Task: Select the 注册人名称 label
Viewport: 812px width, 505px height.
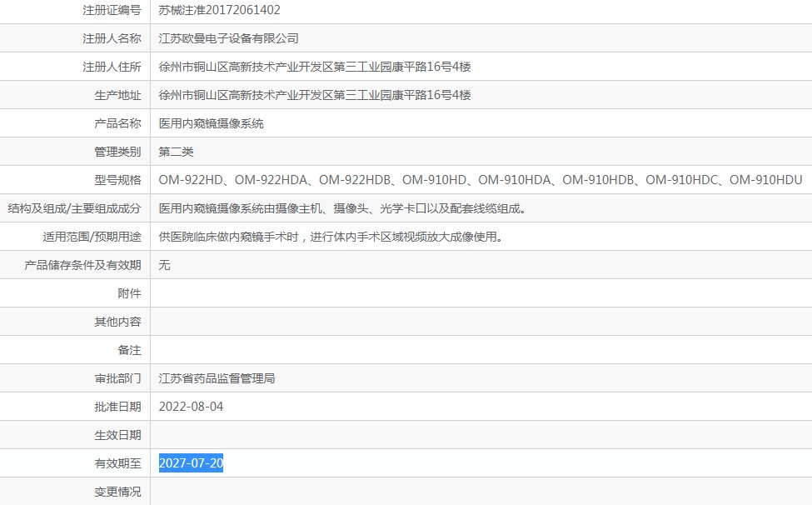Action: coord(112,38)
